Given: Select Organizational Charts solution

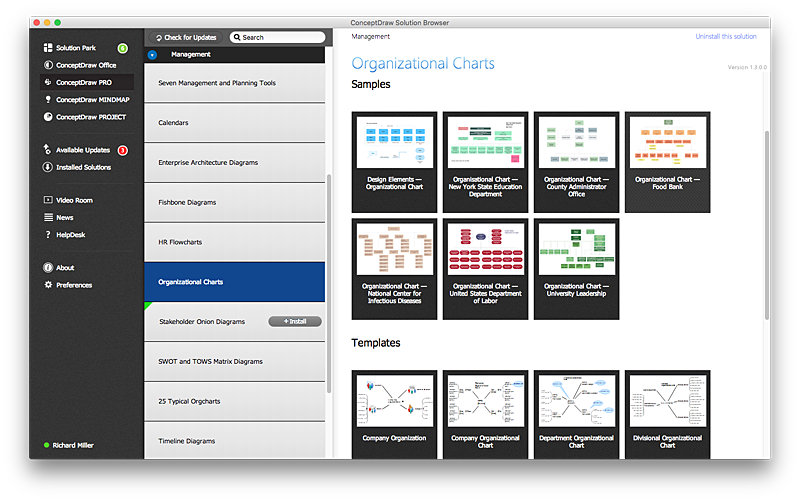Looking at the screenshot, I should pos(235,282).
